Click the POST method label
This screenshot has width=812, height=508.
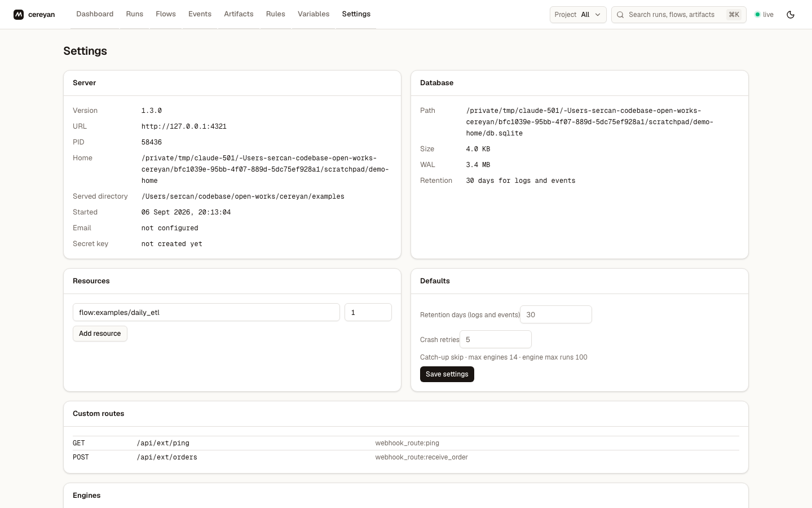[x=81, y=457]
